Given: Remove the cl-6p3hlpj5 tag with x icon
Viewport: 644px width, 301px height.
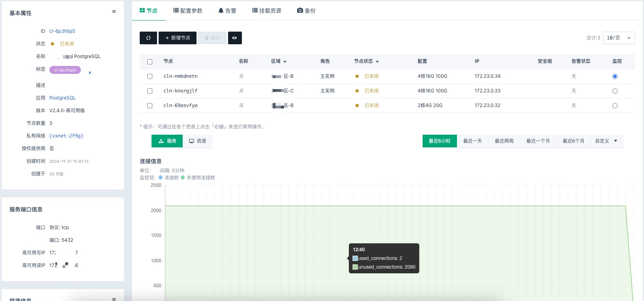Looking at the screenshot, I should tap(90, 73).
